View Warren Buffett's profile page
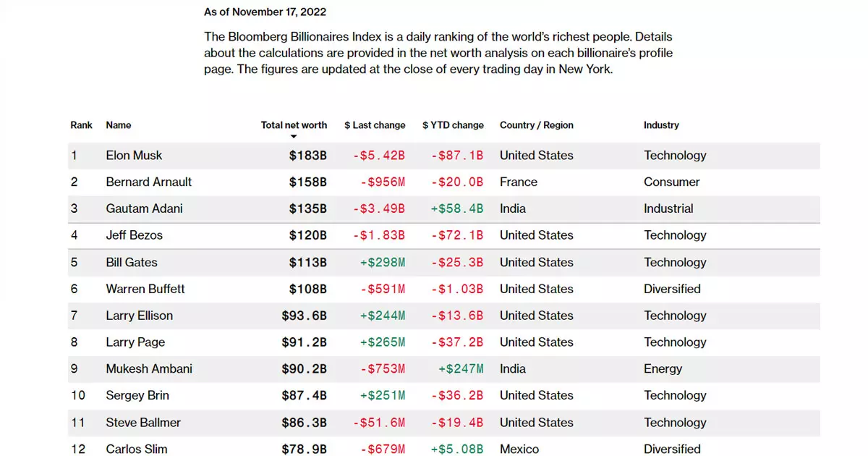The height and width of the screenshot is (456, 868). (x=145, y=289)
